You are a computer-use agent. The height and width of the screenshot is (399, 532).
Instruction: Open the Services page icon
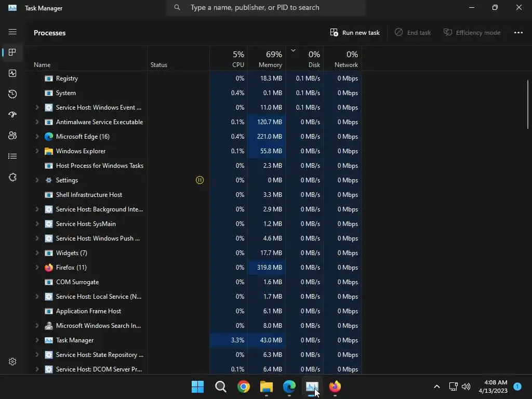[12, 177]
